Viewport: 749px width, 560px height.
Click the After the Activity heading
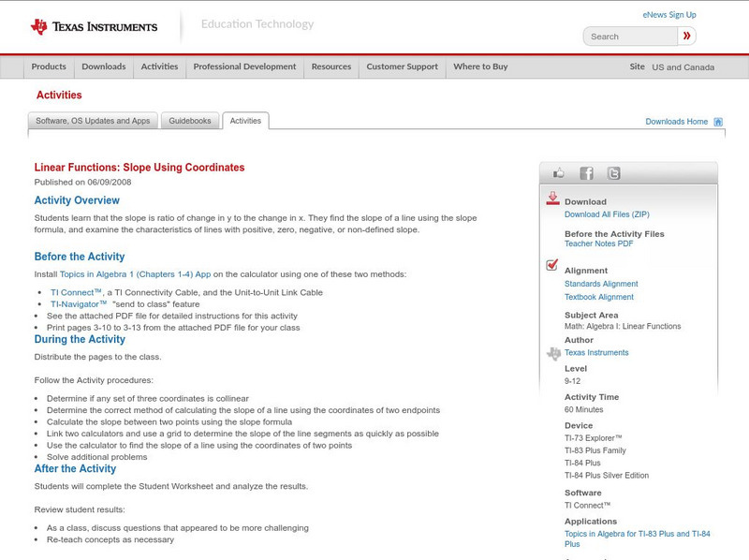point(75,469)
